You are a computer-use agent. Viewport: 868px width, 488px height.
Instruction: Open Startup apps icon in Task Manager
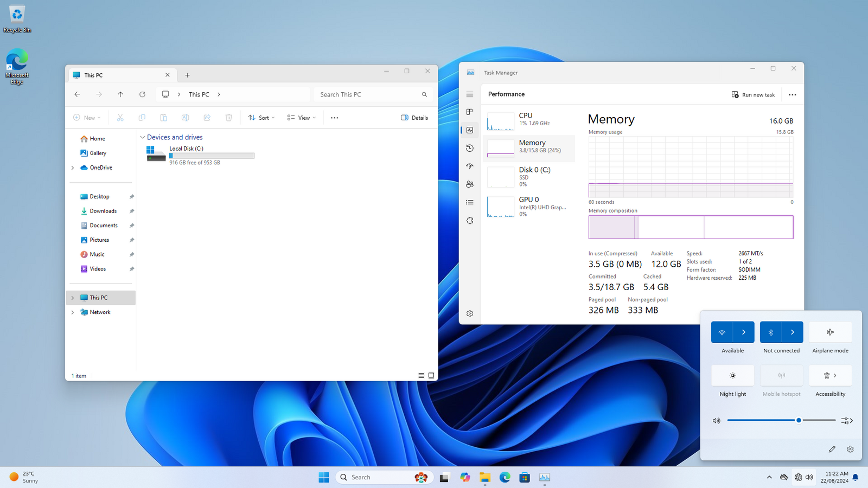[x=470, y=166]
